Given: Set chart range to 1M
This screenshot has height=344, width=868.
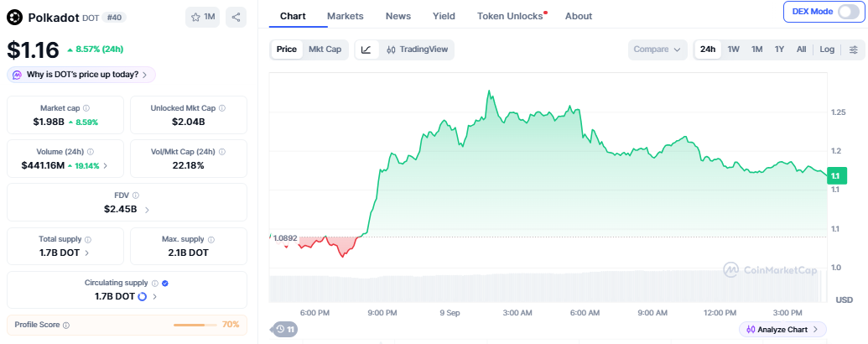Looking at the screenshot, I should [756, 50].
